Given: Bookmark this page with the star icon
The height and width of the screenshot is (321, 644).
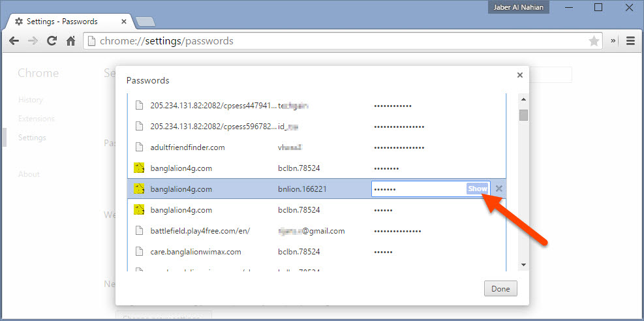Looking at the screenshot, I should (x=594, y=40).
